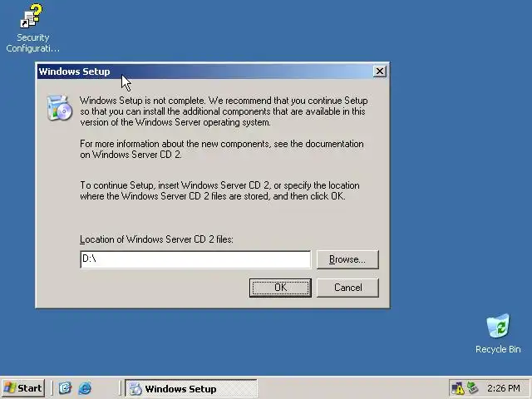Click the 'Windows Setup is not complete' paragraph

[224, 111]
